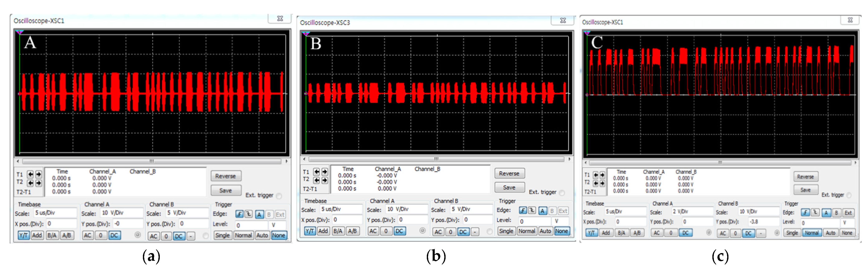The image size is (868, 270).
Task: Select rising edge trigger in oscilloscope (b)
Action: [523, 211]
